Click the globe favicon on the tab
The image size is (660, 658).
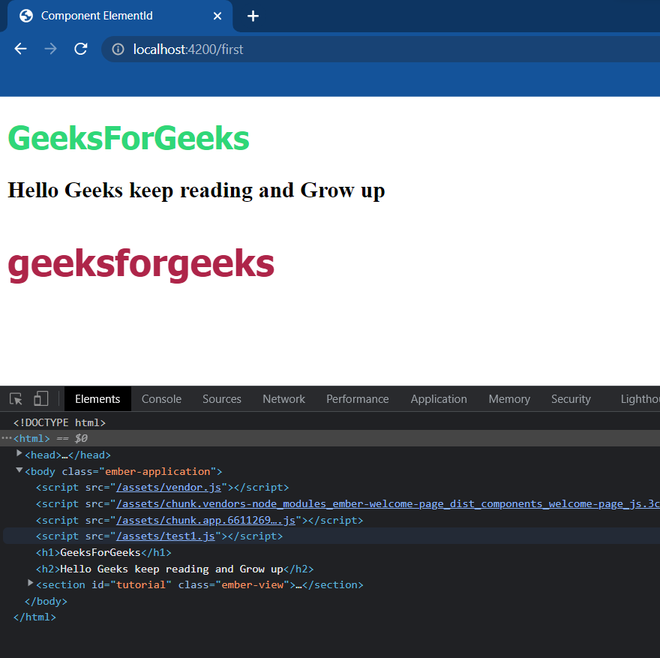[26, 16]
